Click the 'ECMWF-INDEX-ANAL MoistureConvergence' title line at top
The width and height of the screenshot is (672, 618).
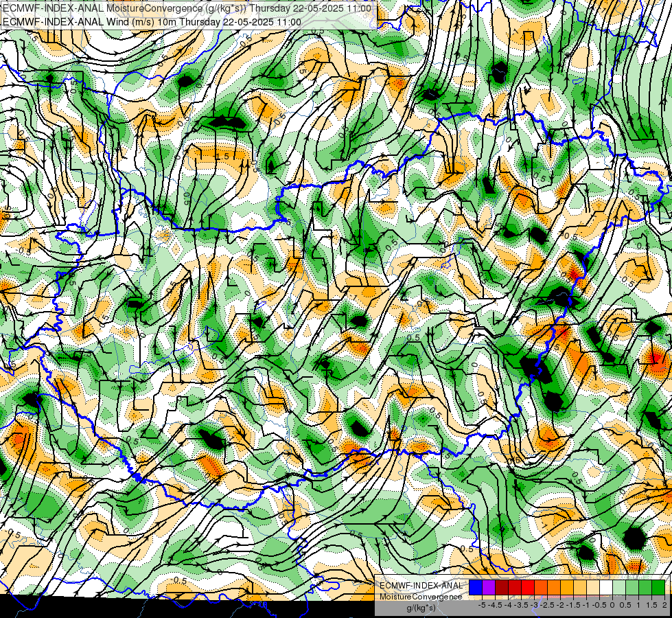click(x=187, y=8)
